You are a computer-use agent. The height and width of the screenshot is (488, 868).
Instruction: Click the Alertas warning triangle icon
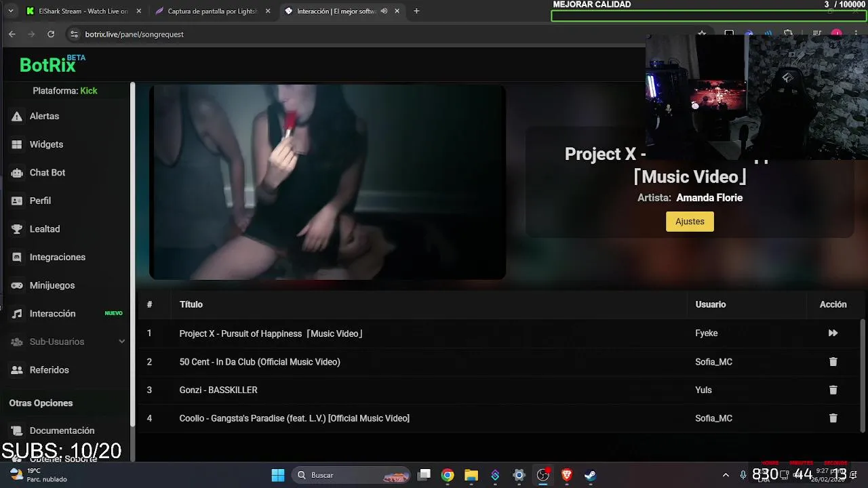pyautogui.click(x=17, y=117)
